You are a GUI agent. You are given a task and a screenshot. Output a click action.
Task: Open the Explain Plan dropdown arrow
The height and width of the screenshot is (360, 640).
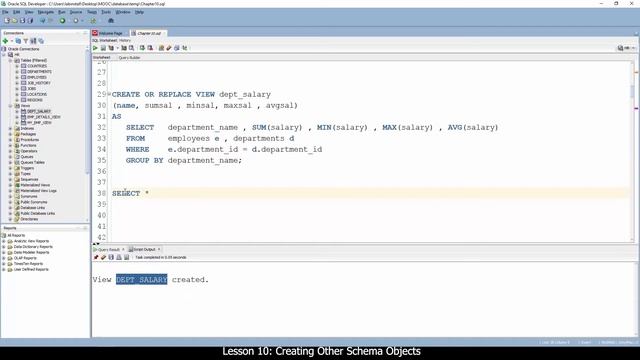click(x=117, y=48)
